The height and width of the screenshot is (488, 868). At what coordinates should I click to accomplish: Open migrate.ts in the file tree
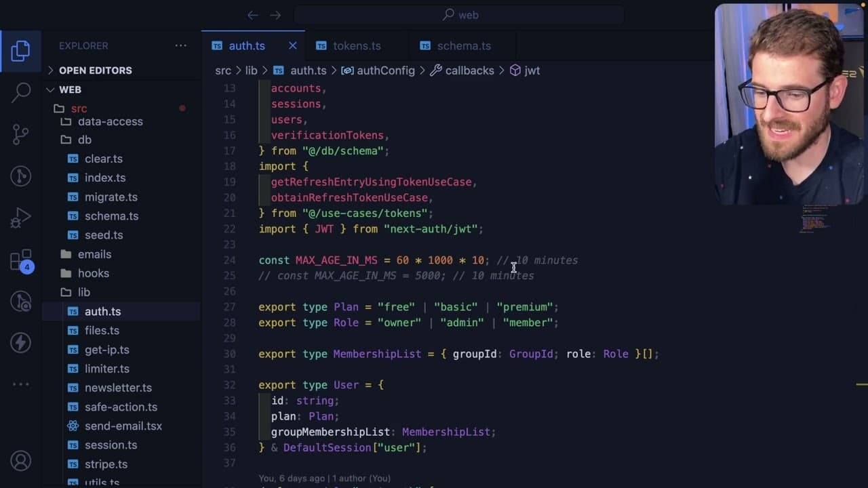111,197
